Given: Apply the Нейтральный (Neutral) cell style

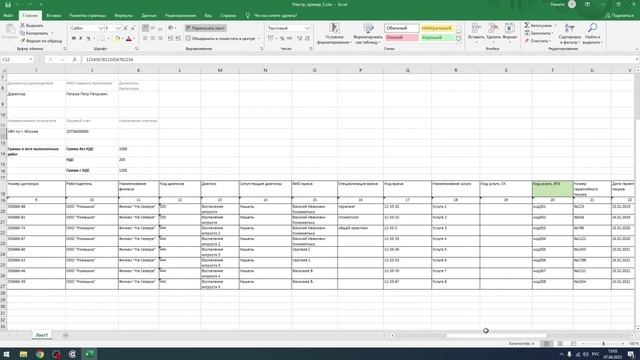Looking at the screenshot, I should click(437, 28).
